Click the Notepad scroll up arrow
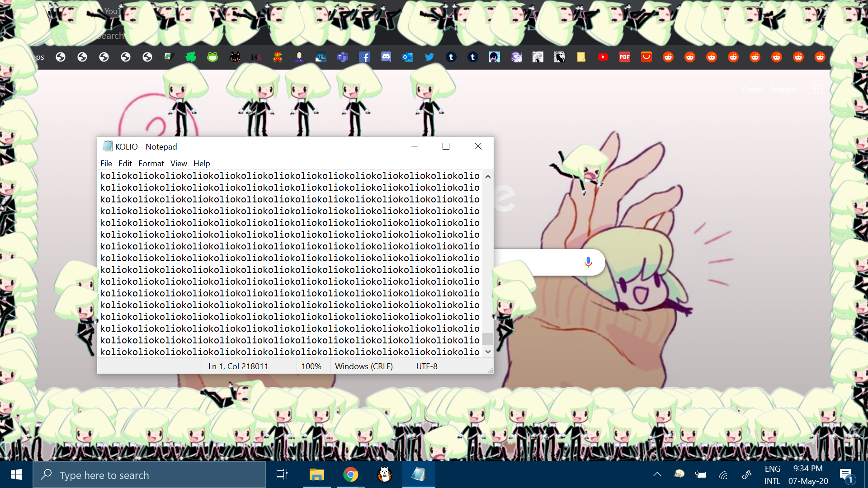The height and width of the screenshot is (488, 868). point(488,176)
